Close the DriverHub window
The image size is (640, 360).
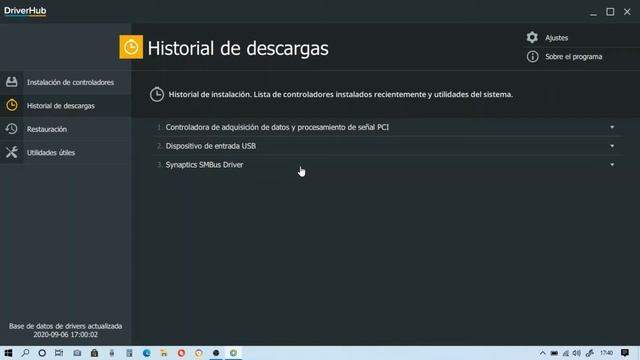pyautogui.click(x=627, y=12)
